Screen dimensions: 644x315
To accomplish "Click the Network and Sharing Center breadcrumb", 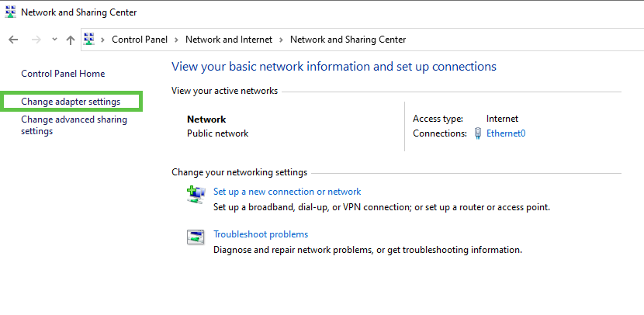I will pos(348,40).
